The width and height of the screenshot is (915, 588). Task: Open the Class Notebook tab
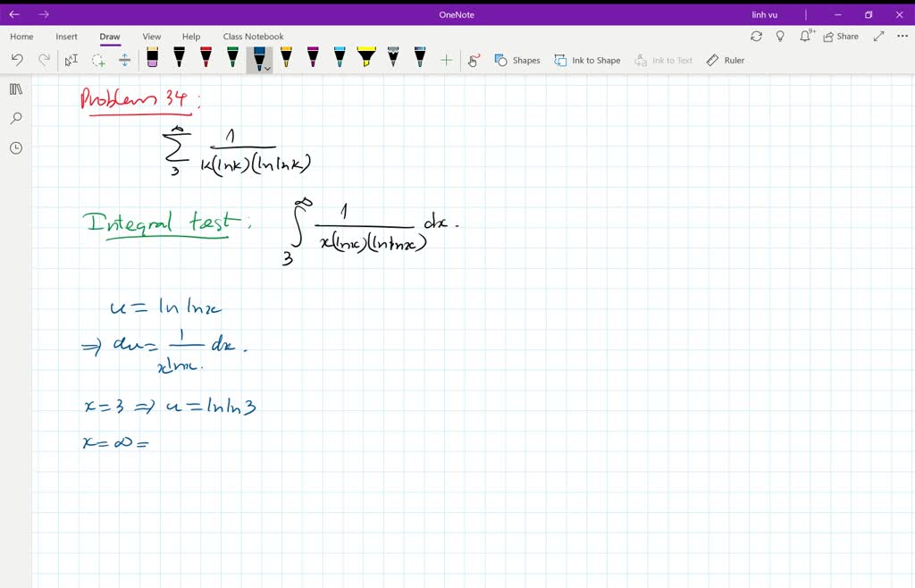coord(253,37)
